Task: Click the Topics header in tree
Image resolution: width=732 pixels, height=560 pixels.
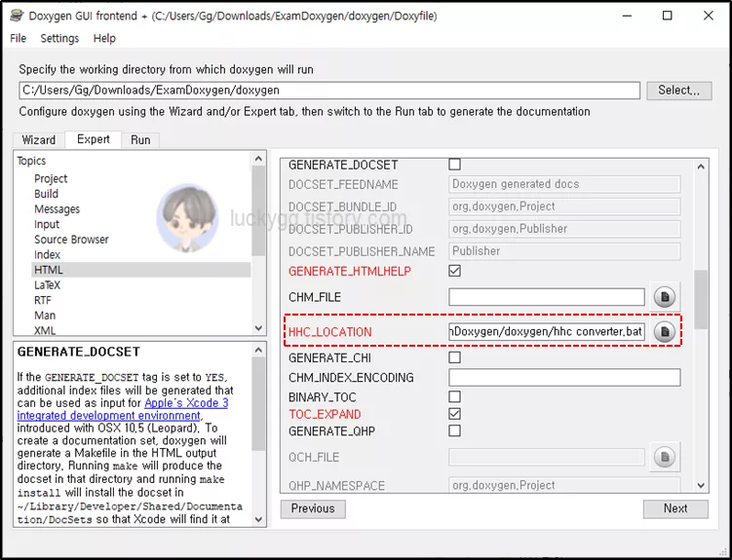Action: (32, 161)
